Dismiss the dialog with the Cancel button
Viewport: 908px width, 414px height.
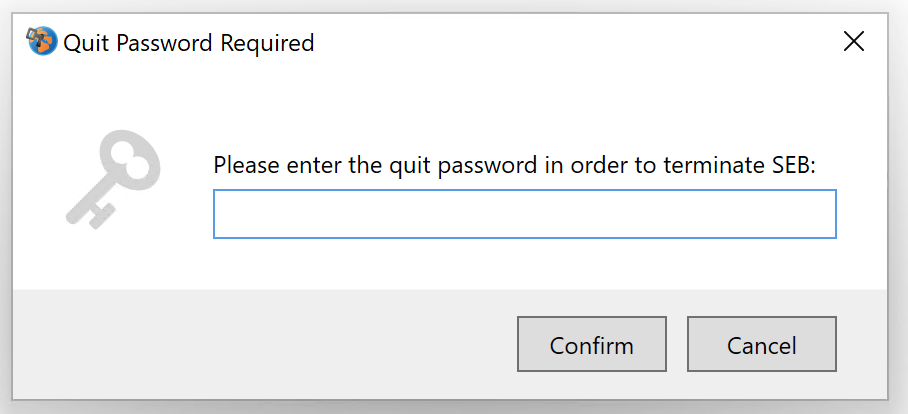coord(761,344)
